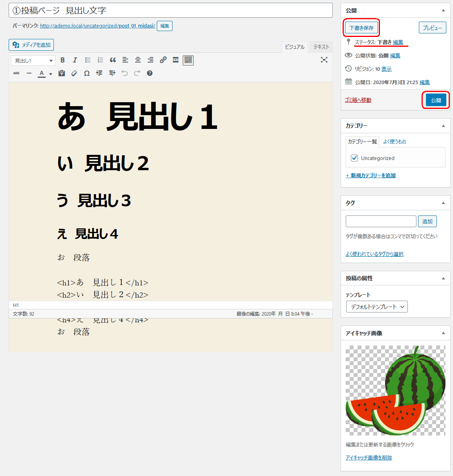Click the え 見出し4 heading text
The height and width of the screenshot is (476, 453).
(87, 234)
